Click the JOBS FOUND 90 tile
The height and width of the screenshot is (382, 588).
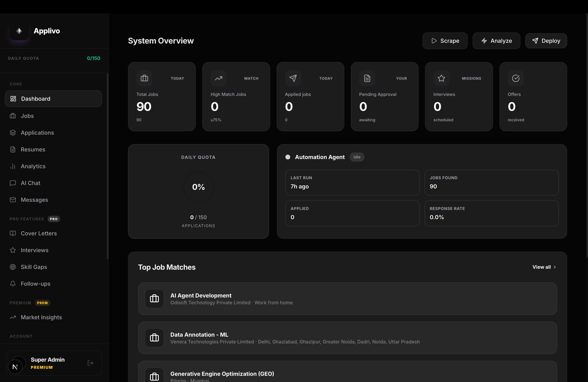491,183
